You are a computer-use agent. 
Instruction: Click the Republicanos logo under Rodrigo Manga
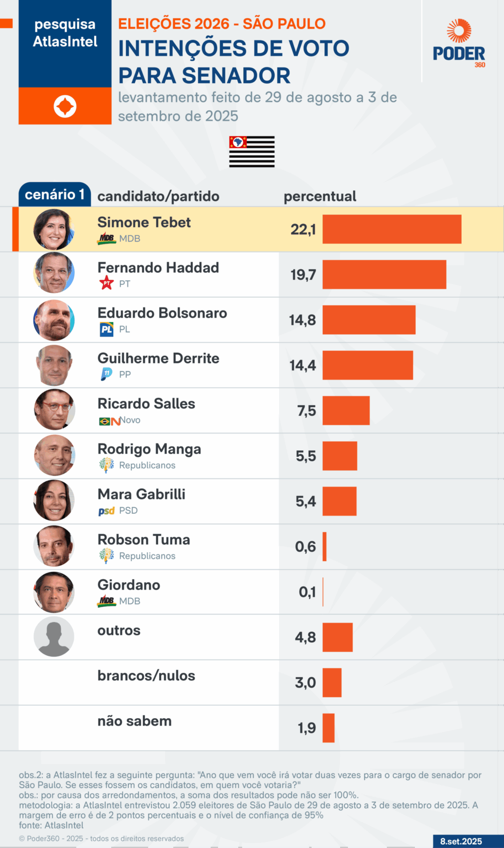point(106,465)
